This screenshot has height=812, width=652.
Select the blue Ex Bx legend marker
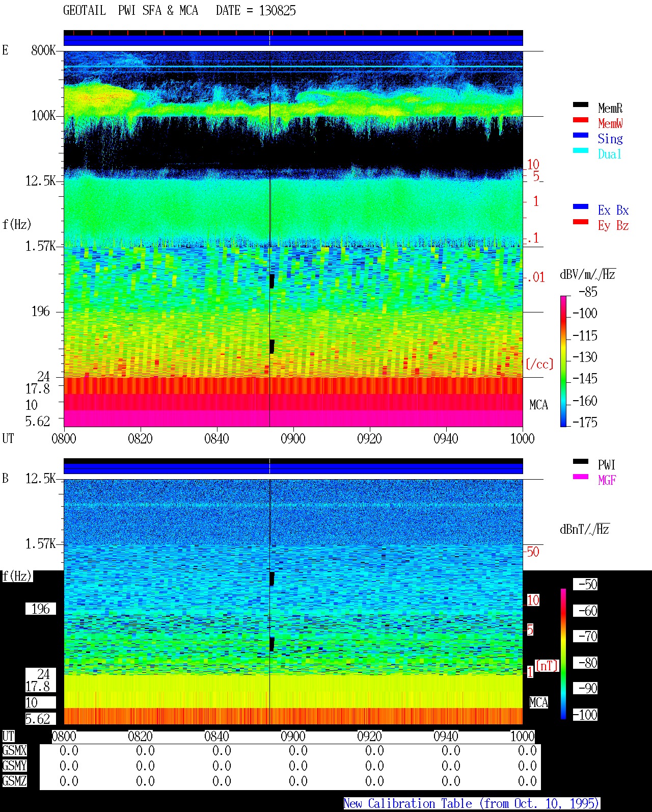(580, 206)
